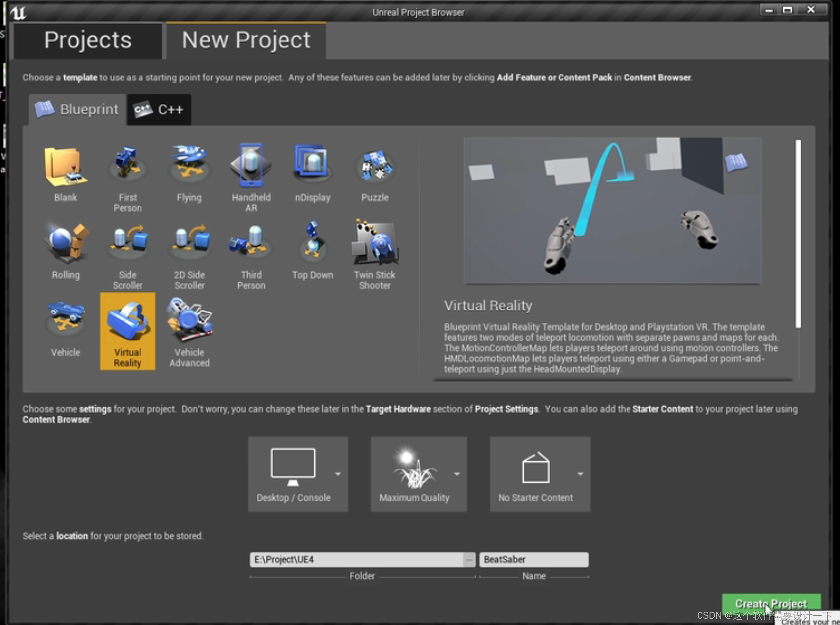Click the "Virtual Reality" description heading
840x625 pixels.
(488, 305)
